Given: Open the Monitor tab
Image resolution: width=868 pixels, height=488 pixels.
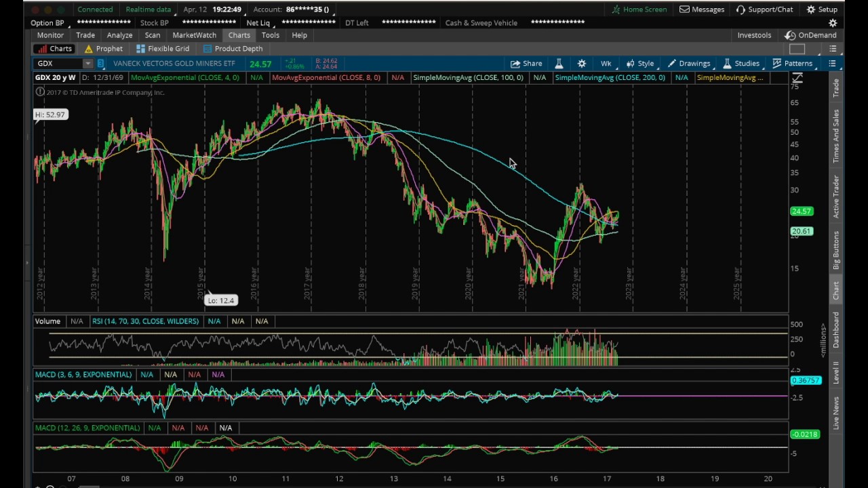Looking at the screenshot, I should pos(50,35).
